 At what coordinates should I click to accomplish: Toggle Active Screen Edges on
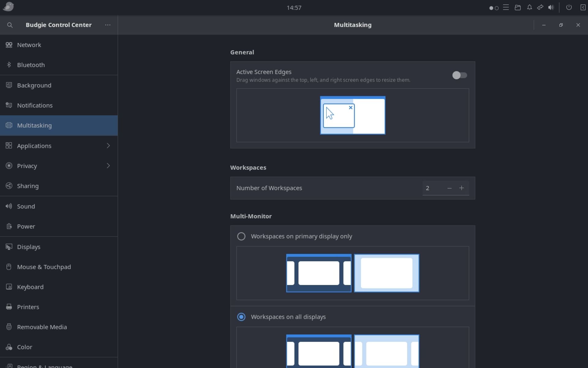(459, 75)
